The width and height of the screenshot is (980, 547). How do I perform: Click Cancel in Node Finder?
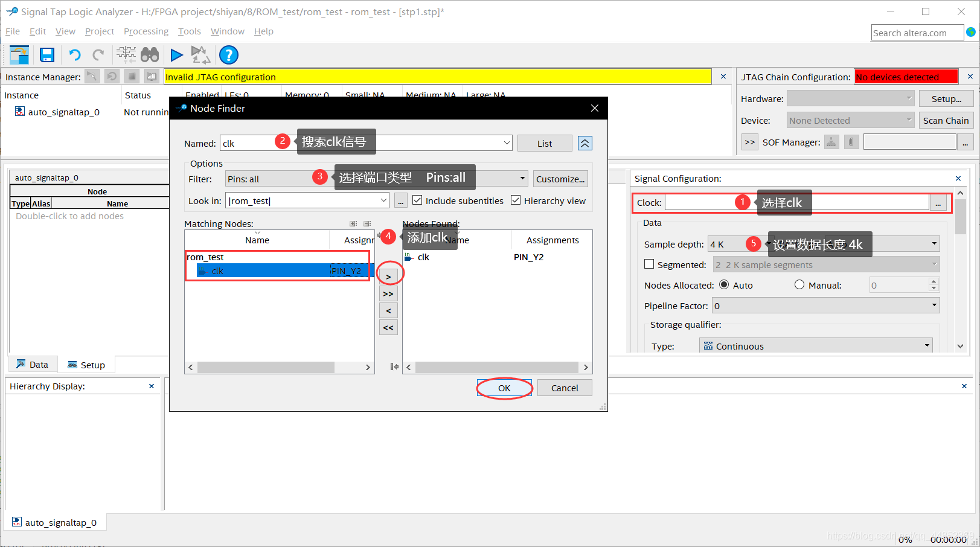565,388
